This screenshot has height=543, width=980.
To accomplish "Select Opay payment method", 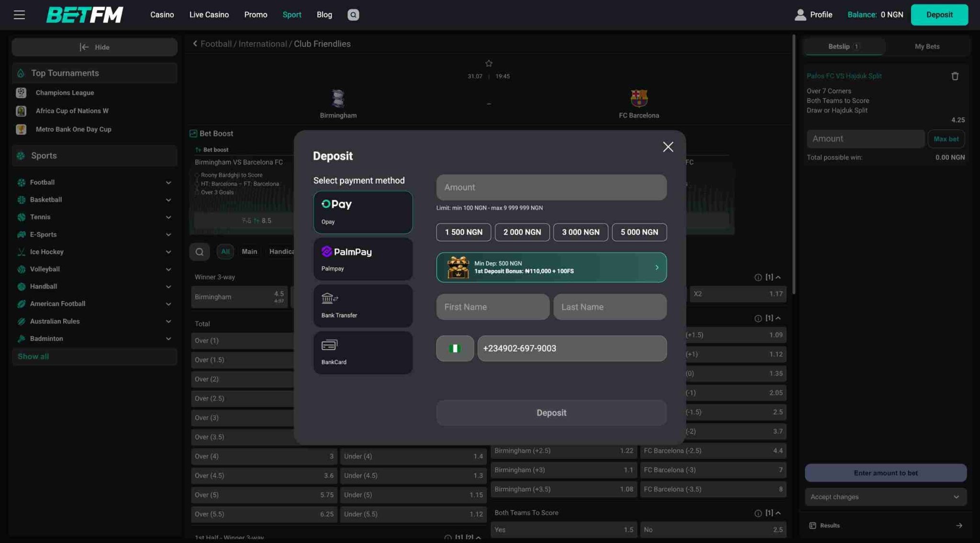I will tap(363, 212).
